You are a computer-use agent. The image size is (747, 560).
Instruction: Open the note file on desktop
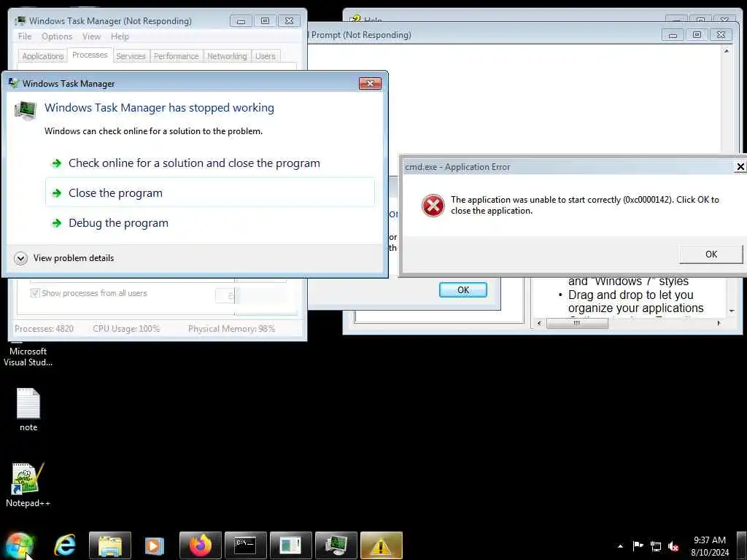point(28,410)
